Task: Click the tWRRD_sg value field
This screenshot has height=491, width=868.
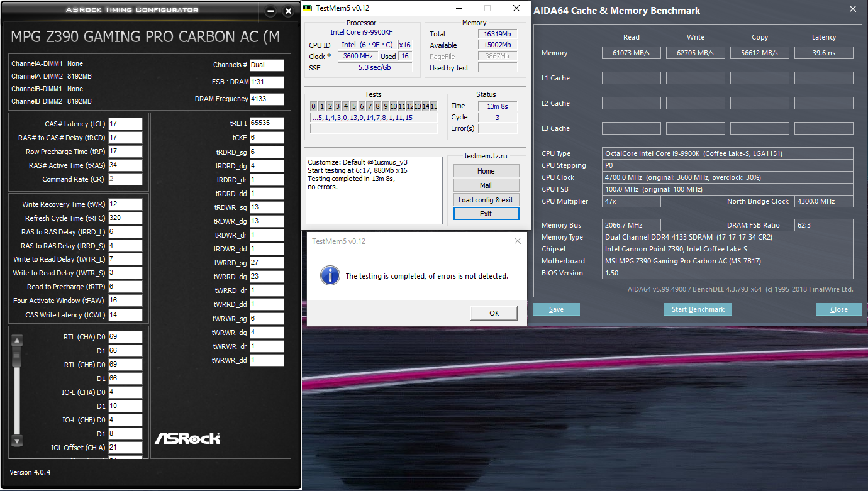Action: [267, 263]
